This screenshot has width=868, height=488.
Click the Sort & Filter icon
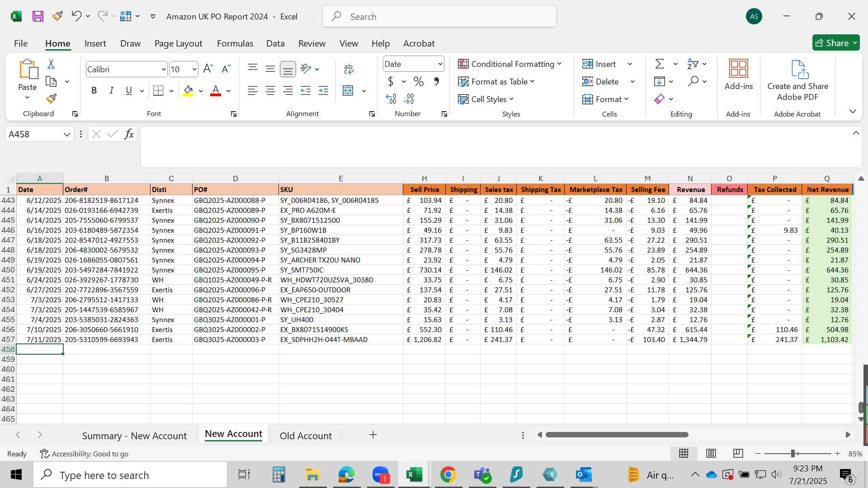(693, 64)
